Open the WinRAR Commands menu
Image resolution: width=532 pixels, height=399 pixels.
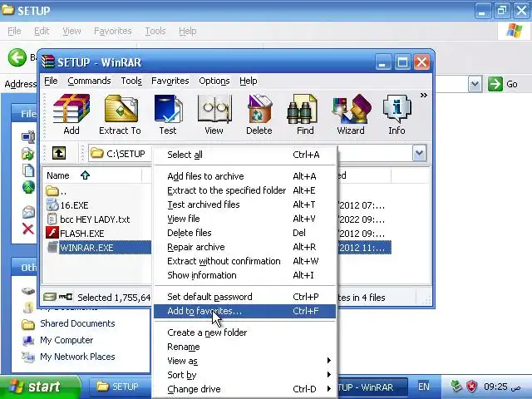pyautogui.click(x=89, y=81)
